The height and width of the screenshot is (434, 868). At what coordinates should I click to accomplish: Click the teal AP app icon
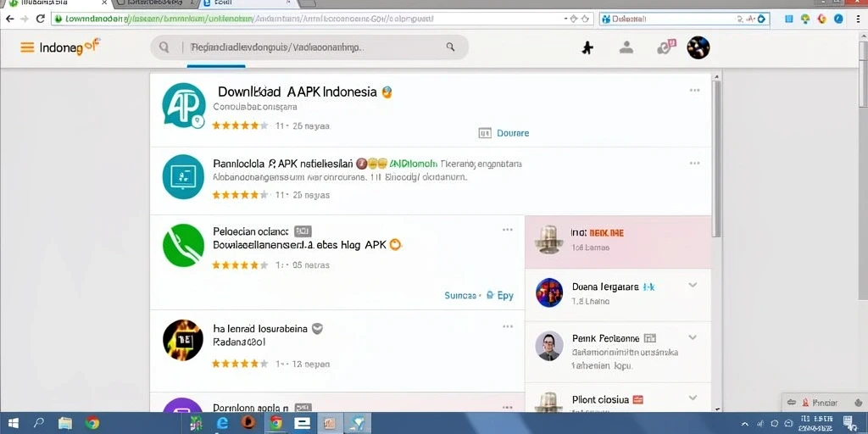coord(184,106)
